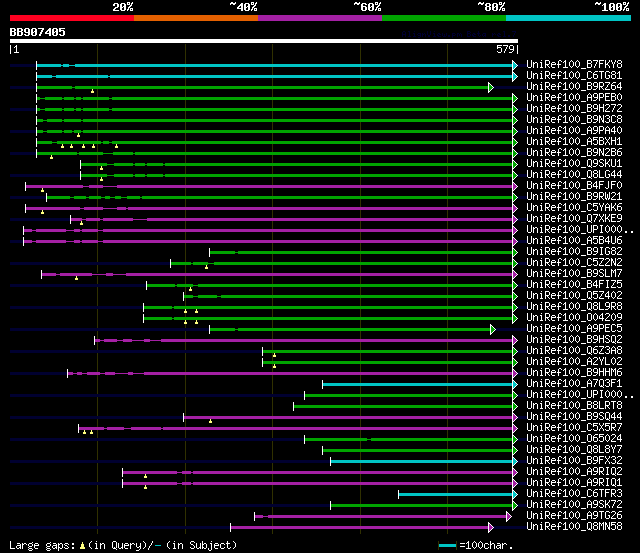Image resolution: width=640 pixels, height=553 pixels.
Task: Click the yellow gap marker under B9N2B6 alignment
Action: (51, 157)
